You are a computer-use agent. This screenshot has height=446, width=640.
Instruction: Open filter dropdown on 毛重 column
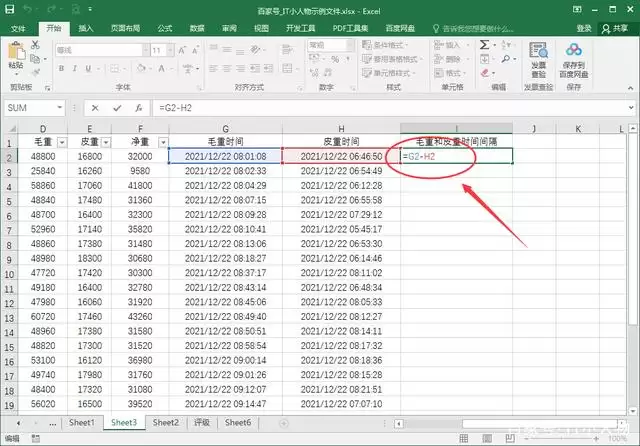pyautogui.click(x=62, y=142)
